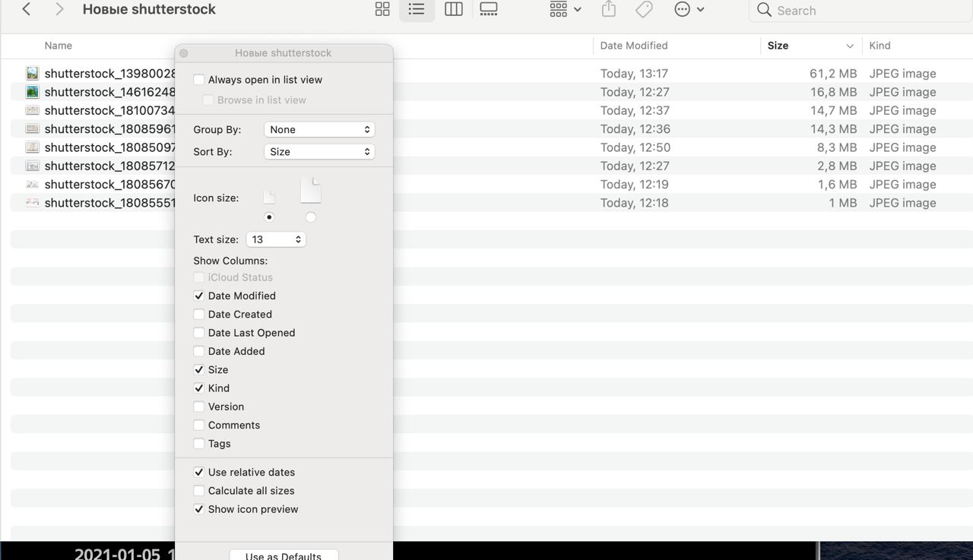973x560 pixels.
Task: Click the search magnifier icon
Action: click(764, 10)
